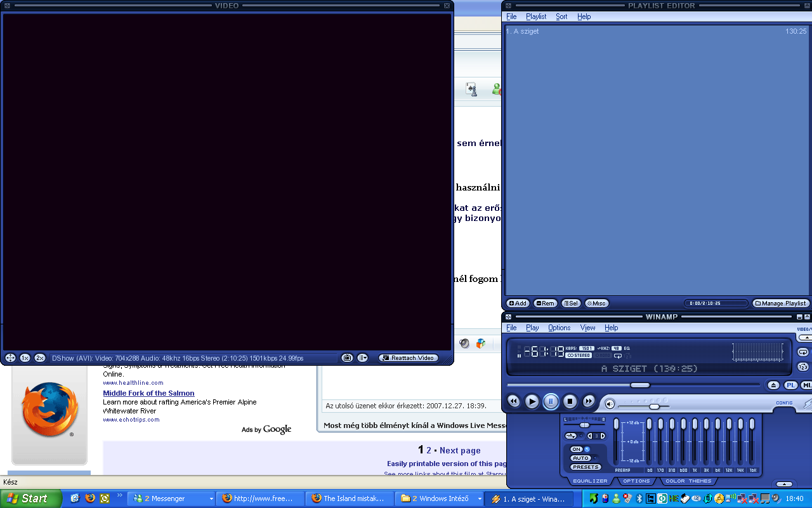
Task: Click the Manage Playlist button
Action: coord(781,304)
